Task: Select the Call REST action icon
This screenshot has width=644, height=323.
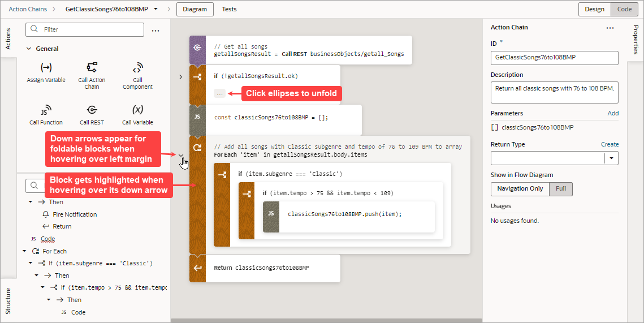Action: click(92, 110)
